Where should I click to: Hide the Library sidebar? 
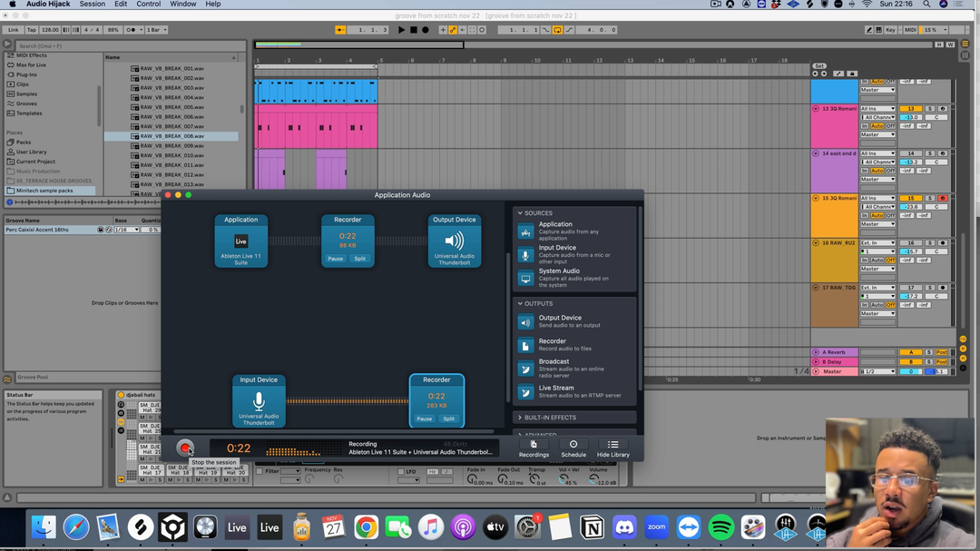[612, 448]
